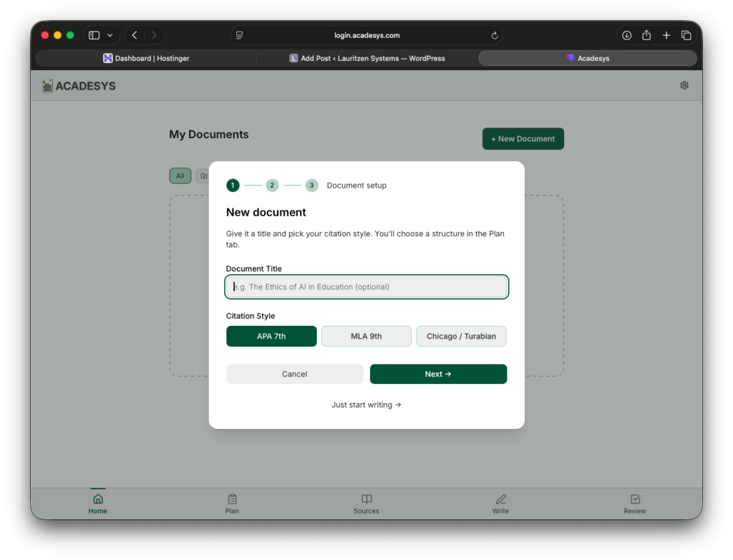Open the Sources book tab
This screenshot has width=733, height=560.
click(x=366, y=504)
